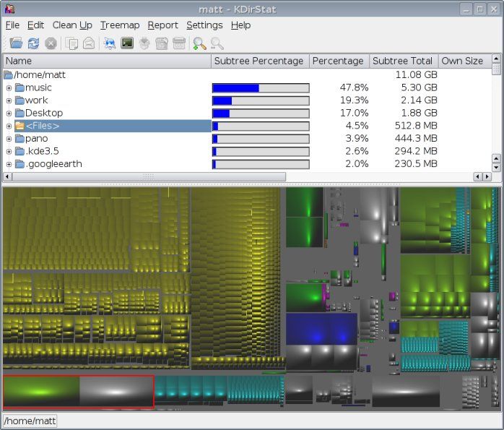Open selection in Konqueror via toolbar icon
504x430 pixels.
[x=110, y=43]
